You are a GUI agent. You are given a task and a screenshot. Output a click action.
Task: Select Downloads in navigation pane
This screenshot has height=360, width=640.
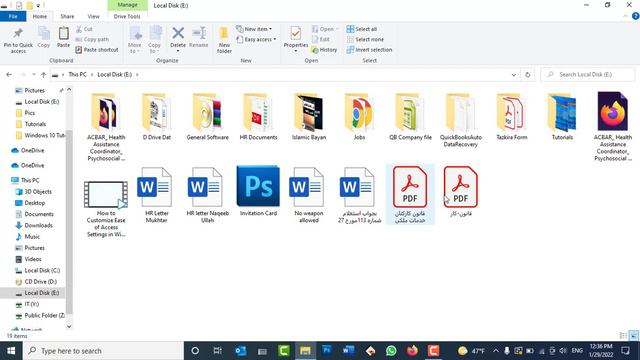[x=38, y=225]
